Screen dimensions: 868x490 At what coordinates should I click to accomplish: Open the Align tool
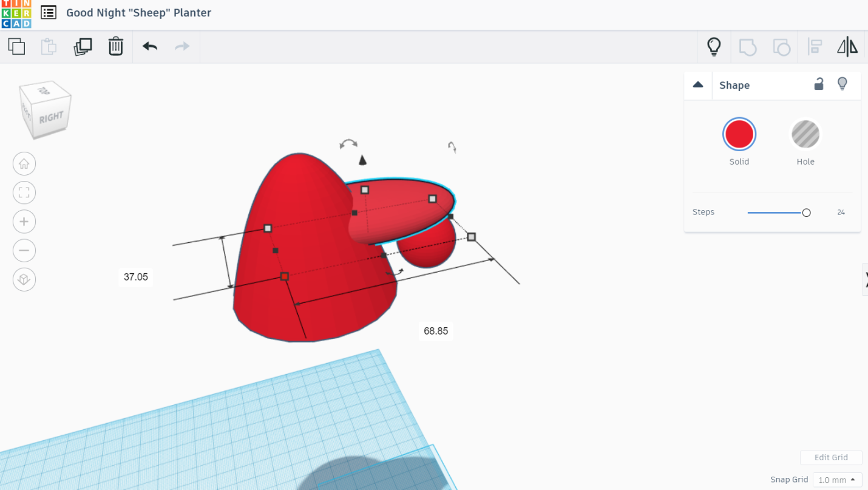[815, 47]
